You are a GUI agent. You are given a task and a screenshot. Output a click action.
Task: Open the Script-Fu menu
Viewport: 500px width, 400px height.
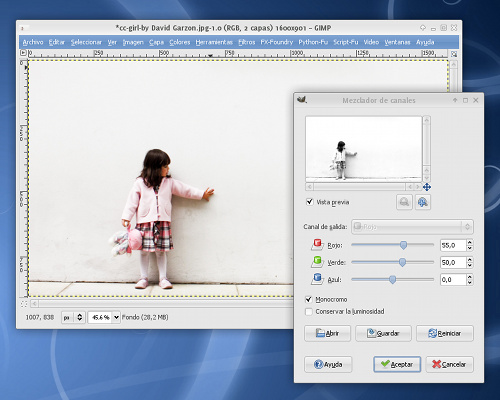[346, 42]
